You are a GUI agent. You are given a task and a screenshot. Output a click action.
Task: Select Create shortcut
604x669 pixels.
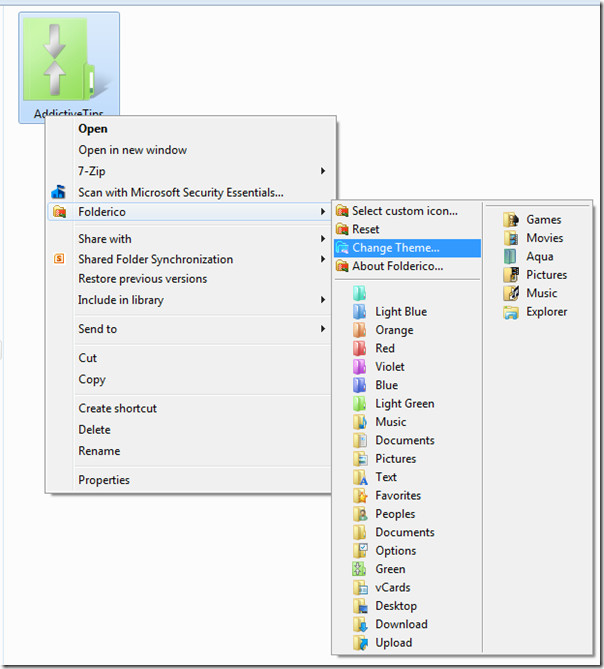coord(117,408)
